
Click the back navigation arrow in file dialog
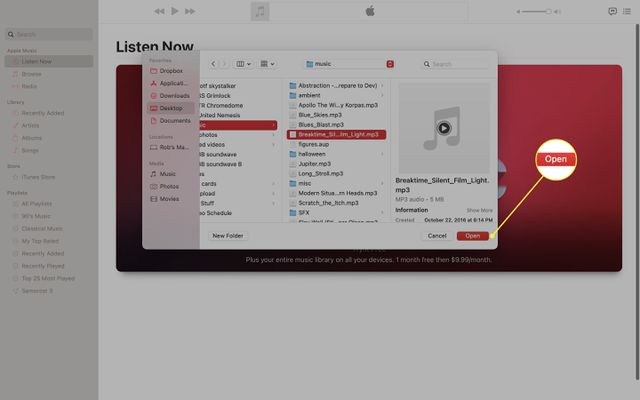[213, 64]
